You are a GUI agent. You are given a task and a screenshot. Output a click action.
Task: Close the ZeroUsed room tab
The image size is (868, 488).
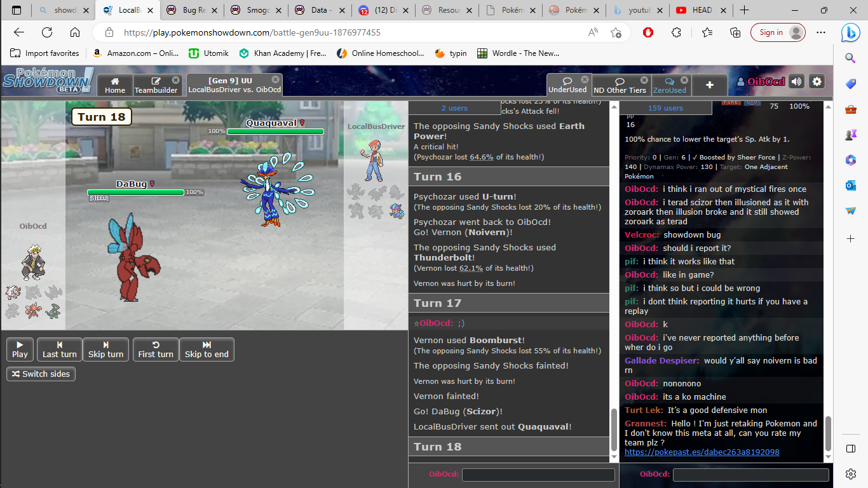pyautogui.click(x=684, y=80)
